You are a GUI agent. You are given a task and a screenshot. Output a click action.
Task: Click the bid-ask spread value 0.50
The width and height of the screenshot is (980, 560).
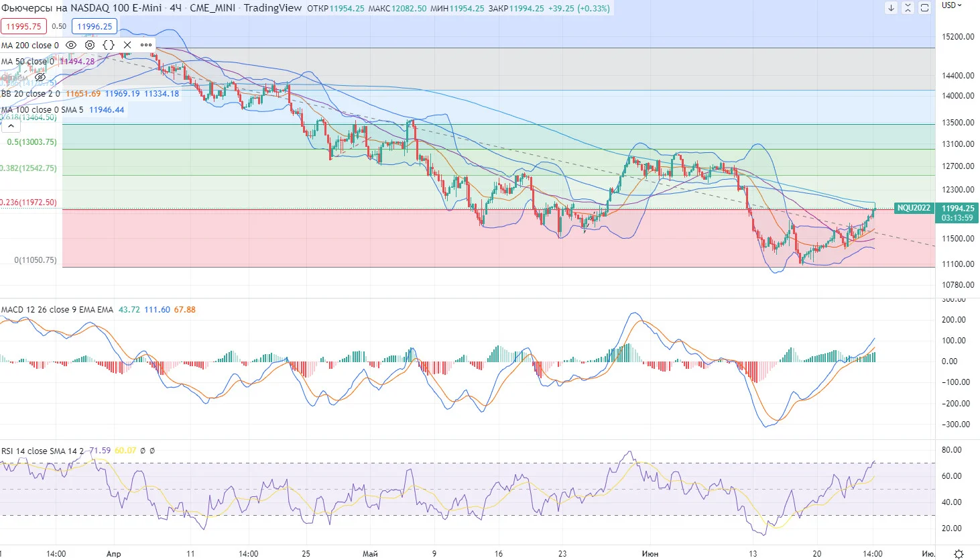point(59,27)
